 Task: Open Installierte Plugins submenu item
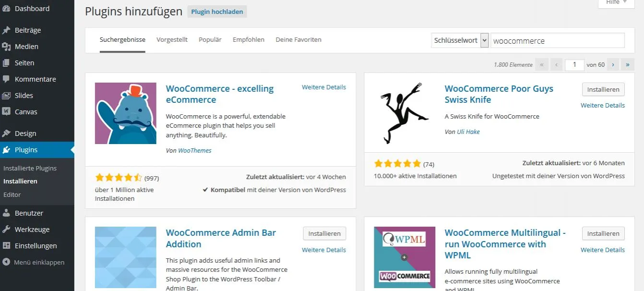click(x=30, y=169)
